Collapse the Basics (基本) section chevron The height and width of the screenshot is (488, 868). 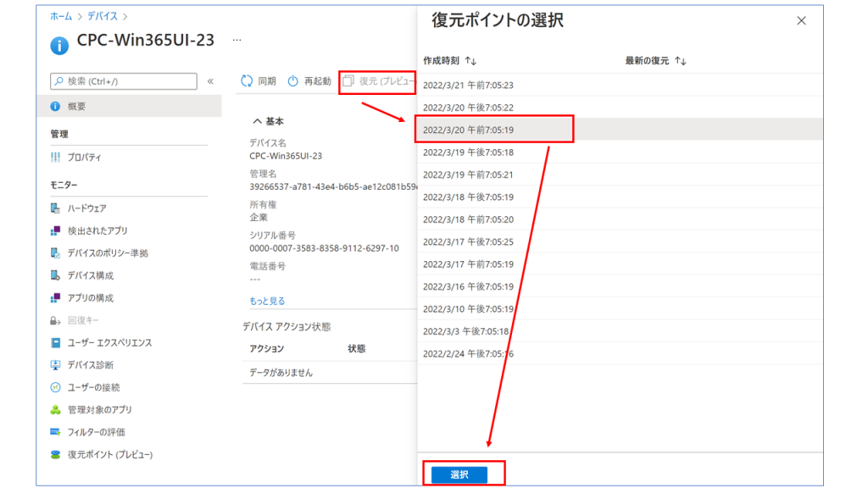255,121
